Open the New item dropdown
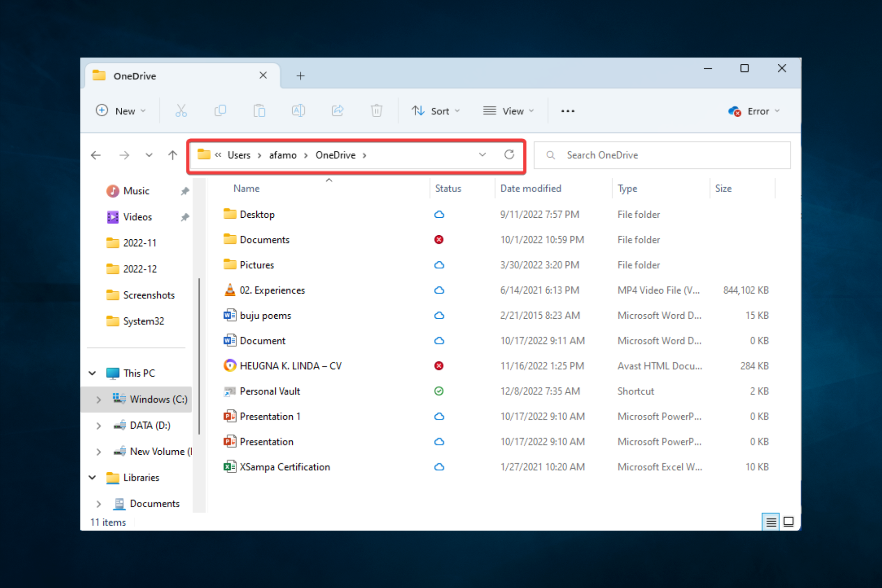This screenshot has width=882, height=588. click(x=121, y=111)
